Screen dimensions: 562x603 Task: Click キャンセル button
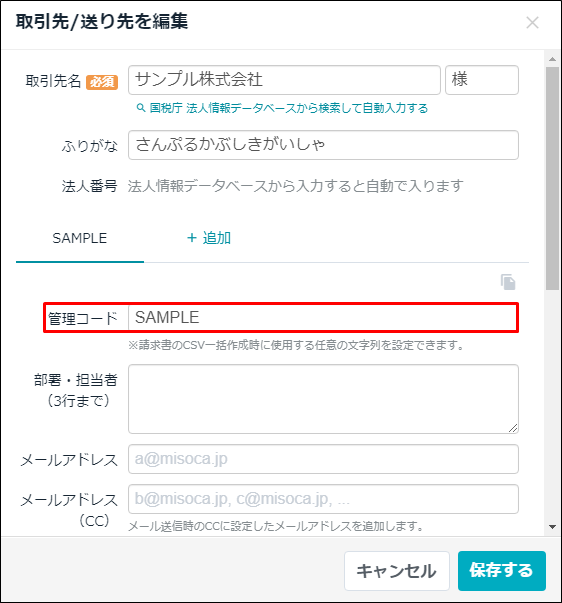397,571
